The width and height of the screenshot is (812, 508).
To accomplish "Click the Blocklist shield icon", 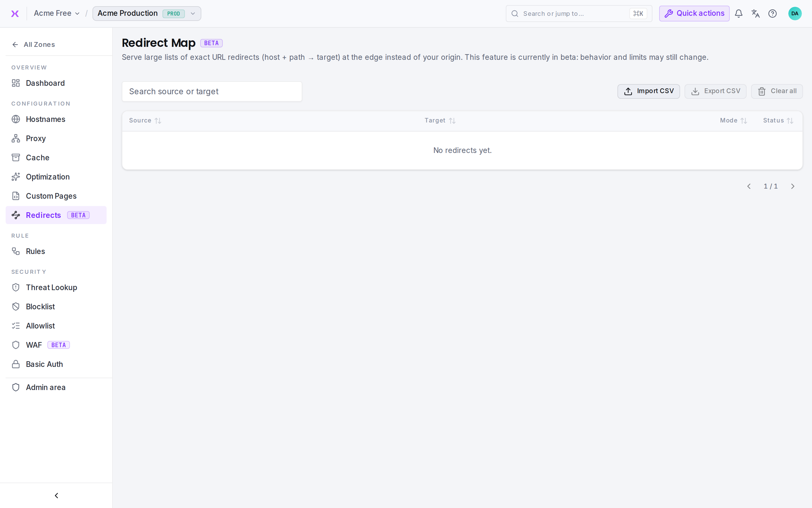I will tap(16, 306).
